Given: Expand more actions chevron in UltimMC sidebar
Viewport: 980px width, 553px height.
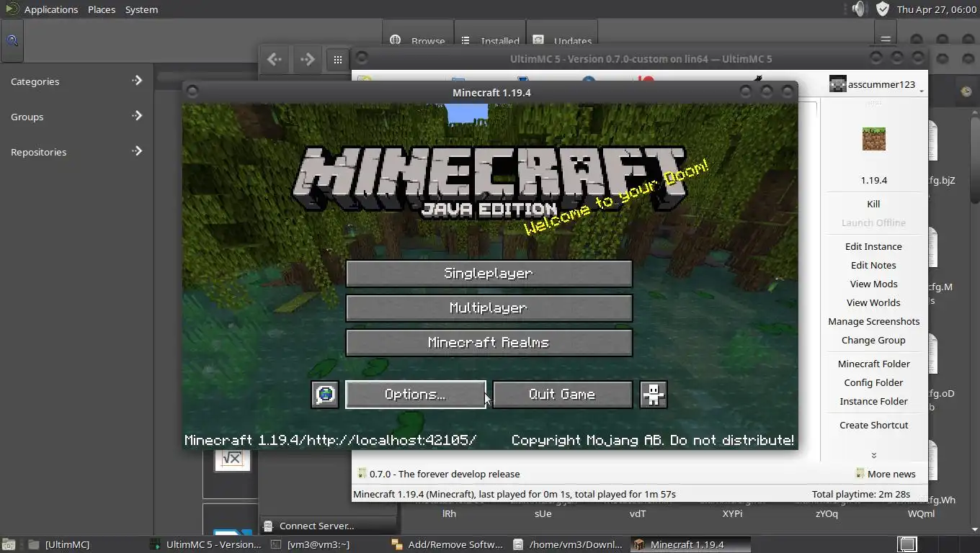Looking at the screenshot, I should click(873, 455).
